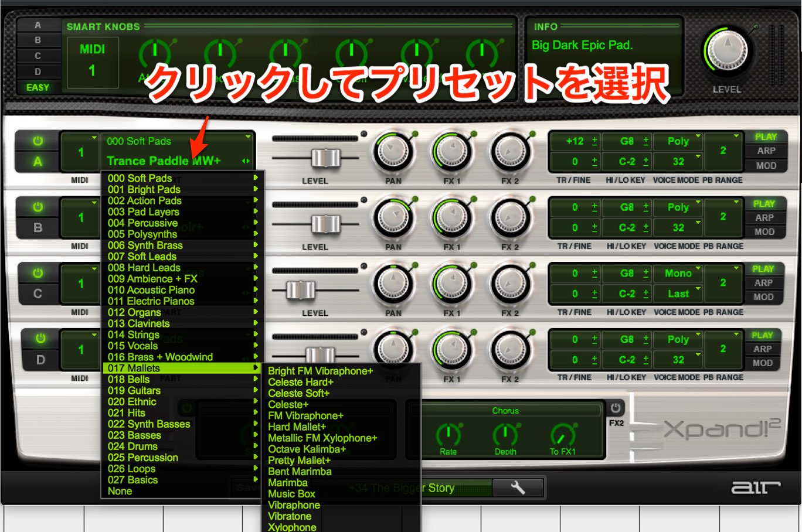
Task: Click part C PAN knob
Action: (393, 284)
